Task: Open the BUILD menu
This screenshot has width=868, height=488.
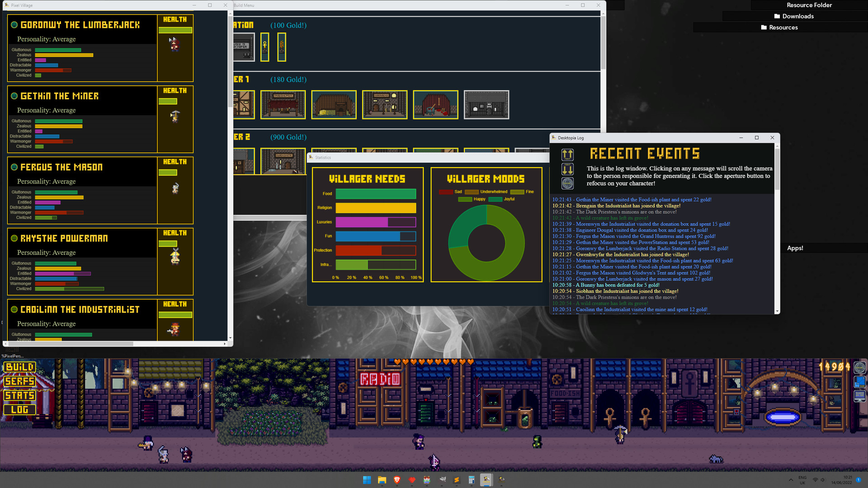Action: pyautogui.click(x=19, y=367)
